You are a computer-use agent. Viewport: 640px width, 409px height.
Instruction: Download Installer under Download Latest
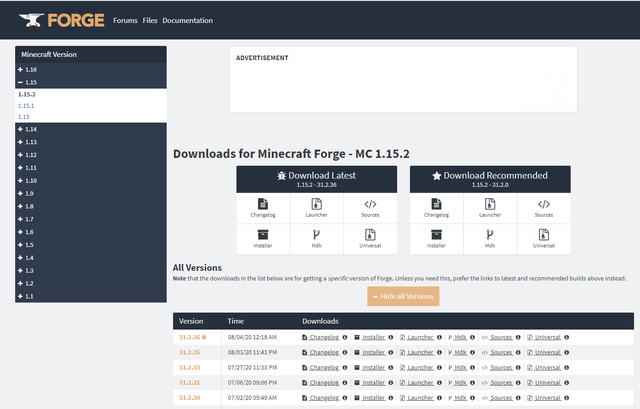(x=263, y=239)
